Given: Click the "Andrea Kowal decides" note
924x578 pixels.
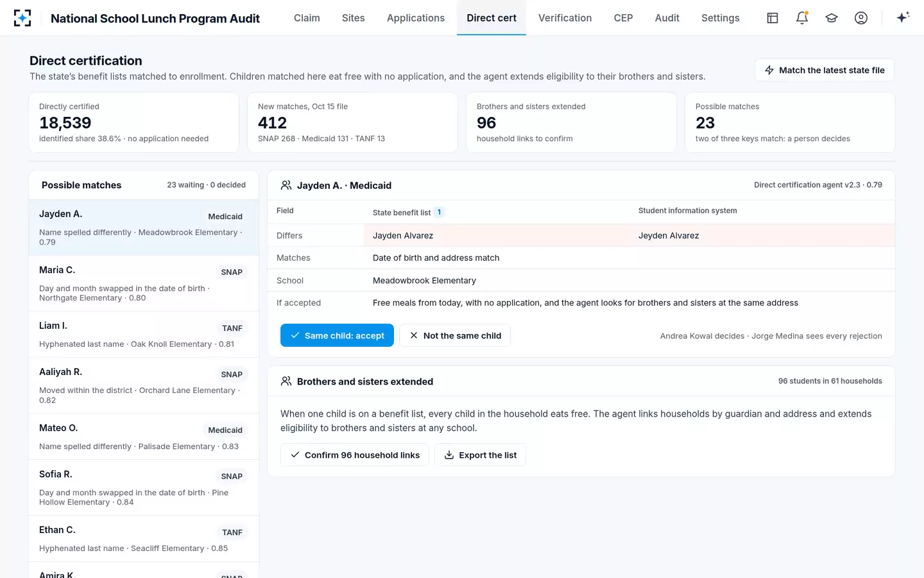Looking at the screenshot, I should [703, 336].
